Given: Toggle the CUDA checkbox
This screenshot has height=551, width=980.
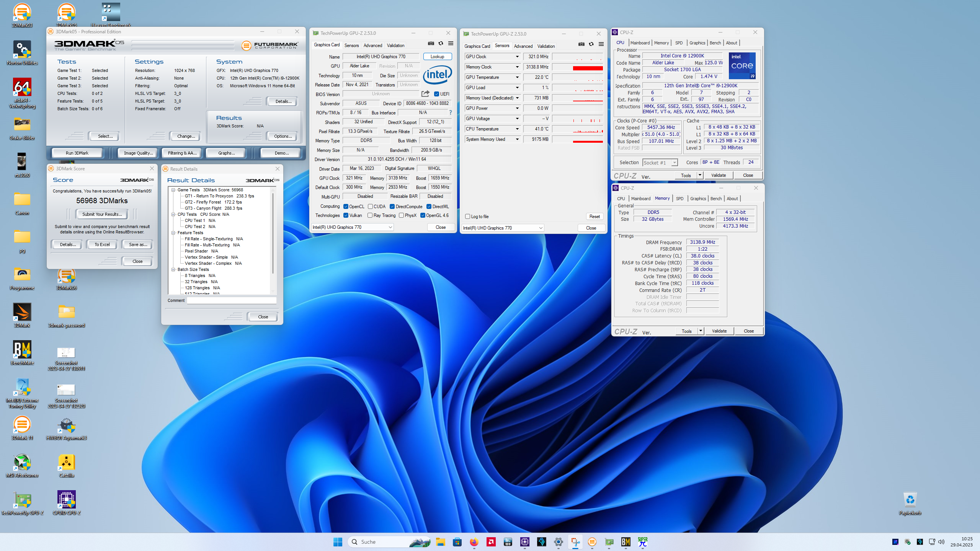Looking at the screenshot, I should coord(370,207).
